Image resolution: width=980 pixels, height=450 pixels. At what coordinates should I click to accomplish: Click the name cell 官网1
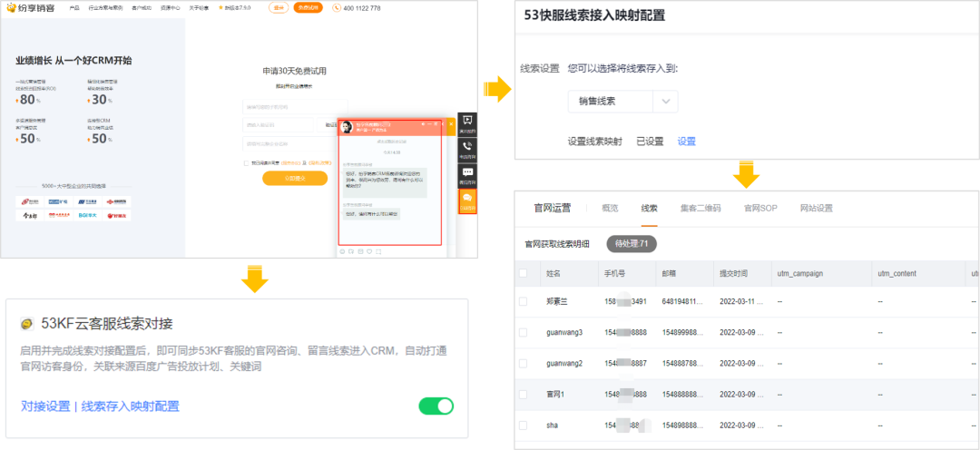click(x=555, y=395)
